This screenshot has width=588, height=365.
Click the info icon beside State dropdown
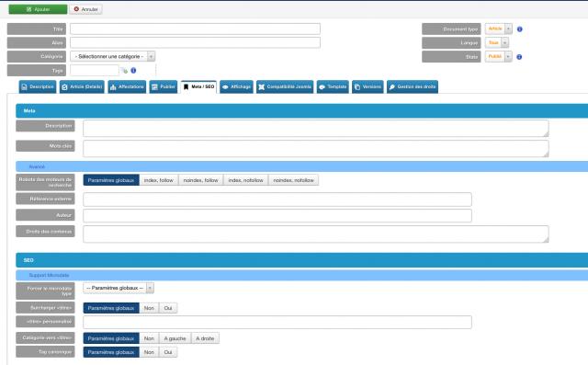pyautogui.click(x=519, y=57)
